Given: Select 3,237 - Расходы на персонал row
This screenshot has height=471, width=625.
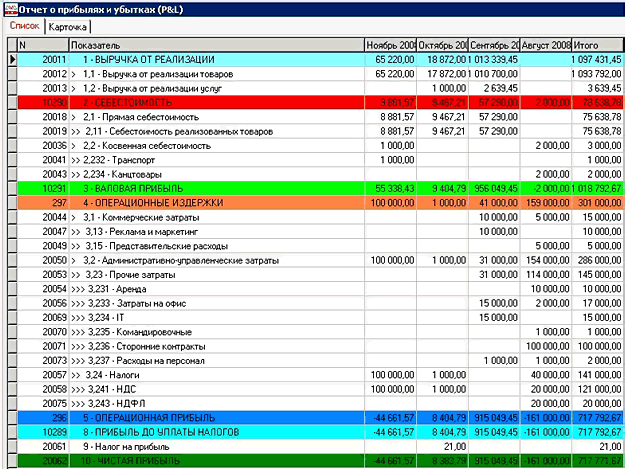Looking at the screenshot, I should tap(320, 361).
